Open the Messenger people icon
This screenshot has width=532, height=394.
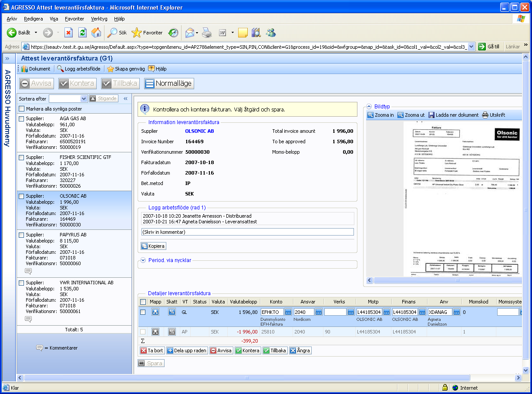coord(271,33)
